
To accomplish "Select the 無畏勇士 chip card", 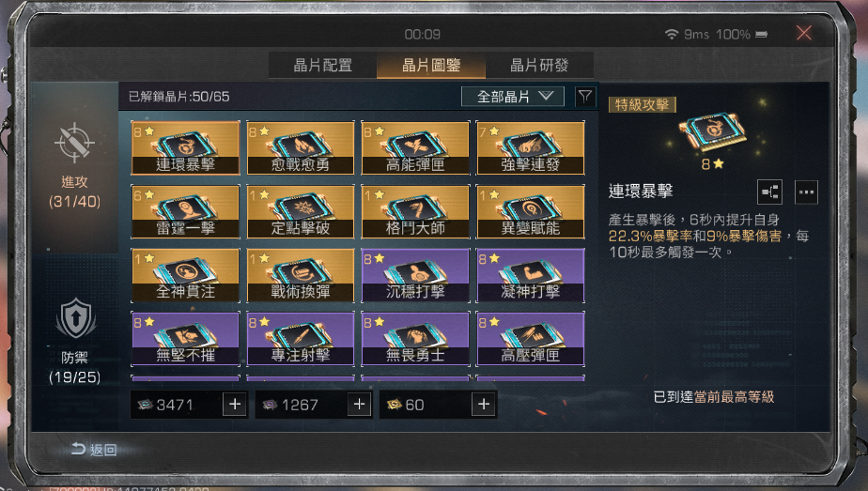I will 415,338.
